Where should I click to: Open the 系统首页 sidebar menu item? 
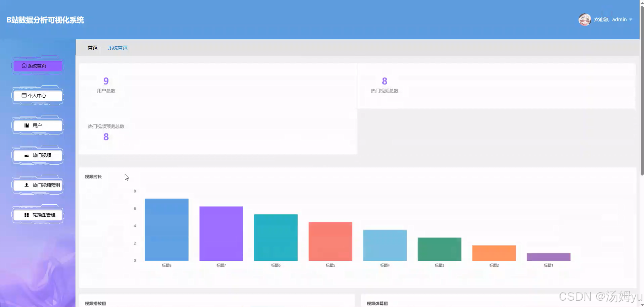(x=38, y=66)
